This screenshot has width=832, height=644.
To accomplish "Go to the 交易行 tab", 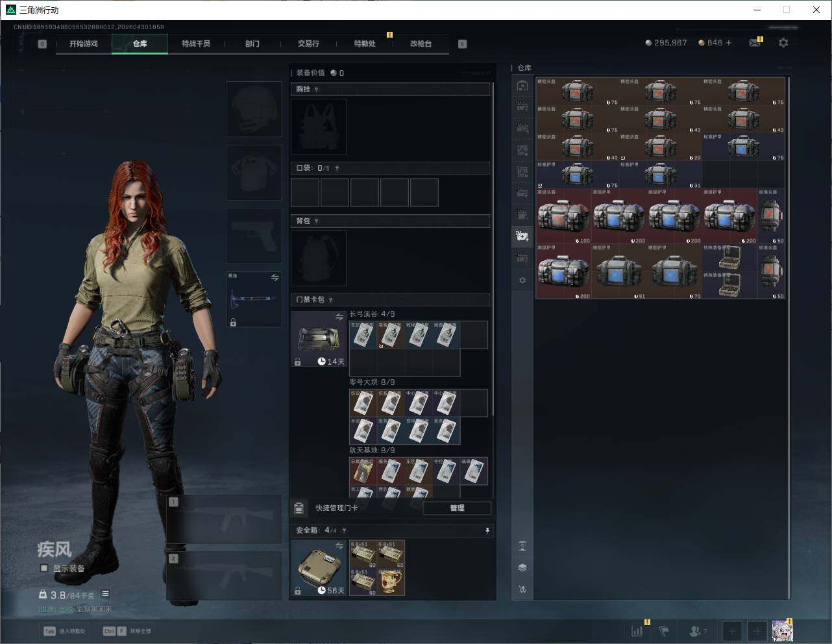I will (x=308, y=43).
